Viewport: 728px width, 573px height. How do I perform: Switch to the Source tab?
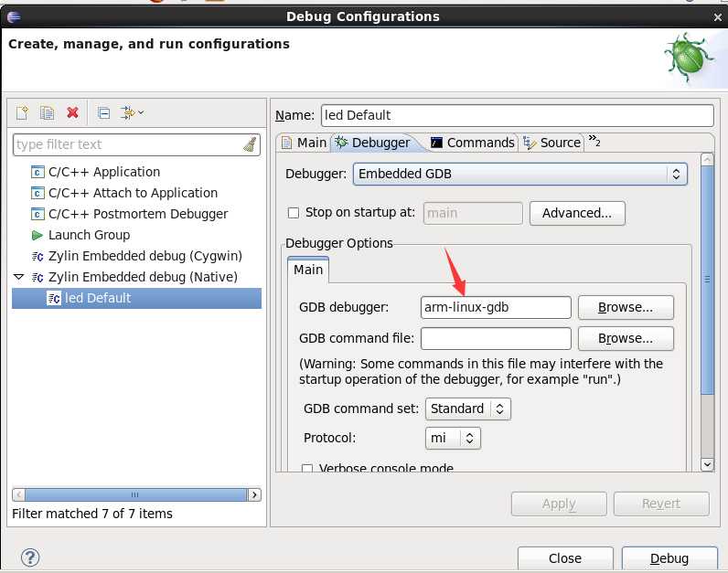(552, 143)
